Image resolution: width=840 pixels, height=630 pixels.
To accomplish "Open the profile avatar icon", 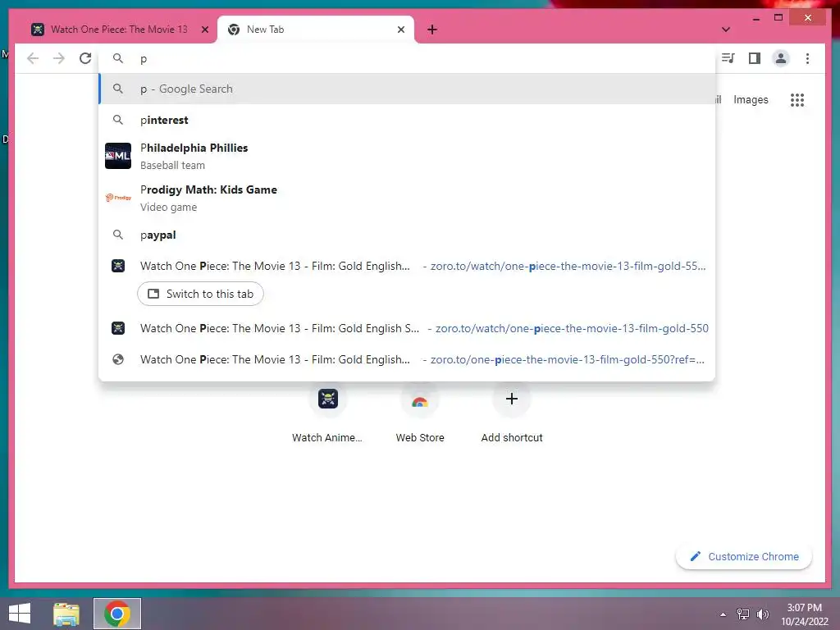I will pos(781,58).
